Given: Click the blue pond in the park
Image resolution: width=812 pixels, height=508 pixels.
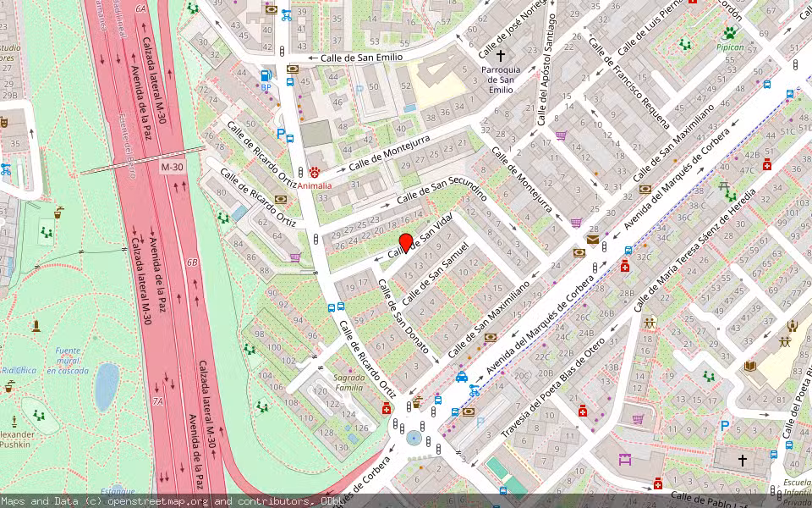Looking at the screenshot, I should (107, 387).
